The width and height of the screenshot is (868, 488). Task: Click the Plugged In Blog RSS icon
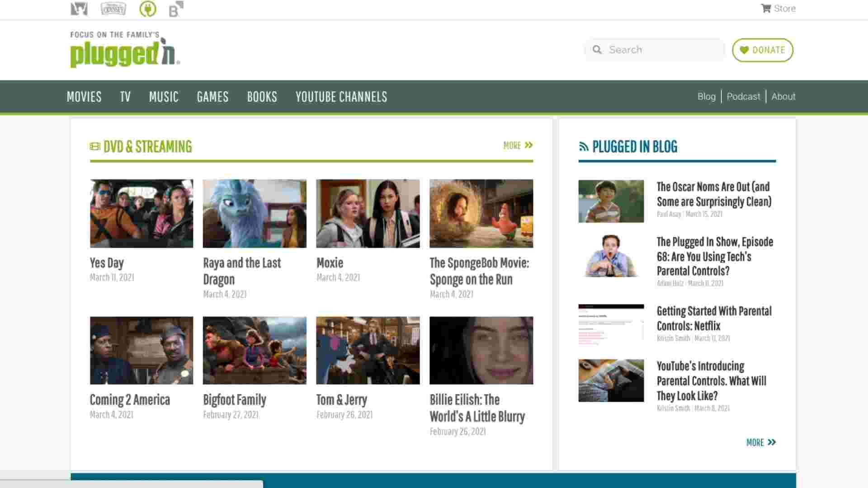tap(584, 146)
